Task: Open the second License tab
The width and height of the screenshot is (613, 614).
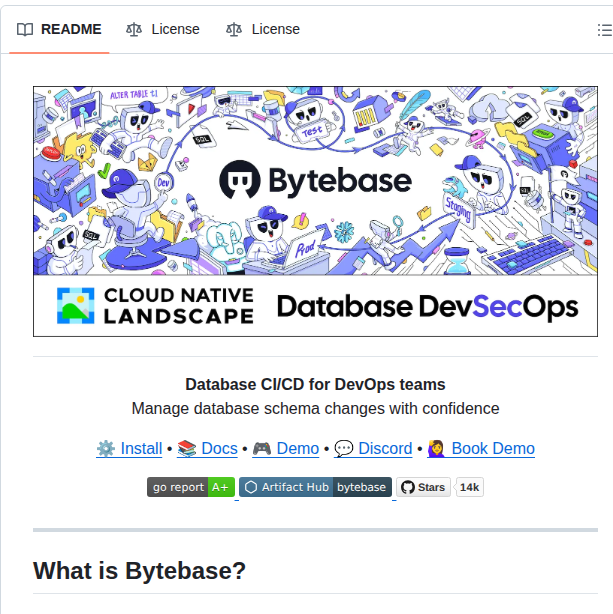Action: 263,29
